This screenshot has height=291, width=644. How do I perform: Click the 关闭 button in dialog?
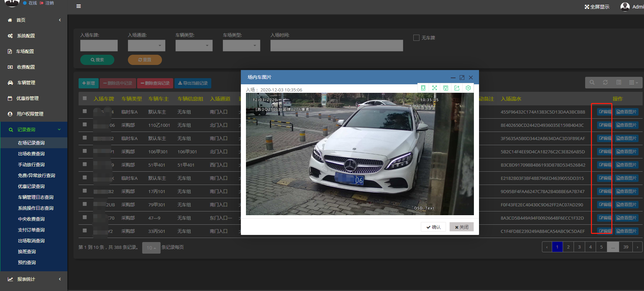(462, 227)
